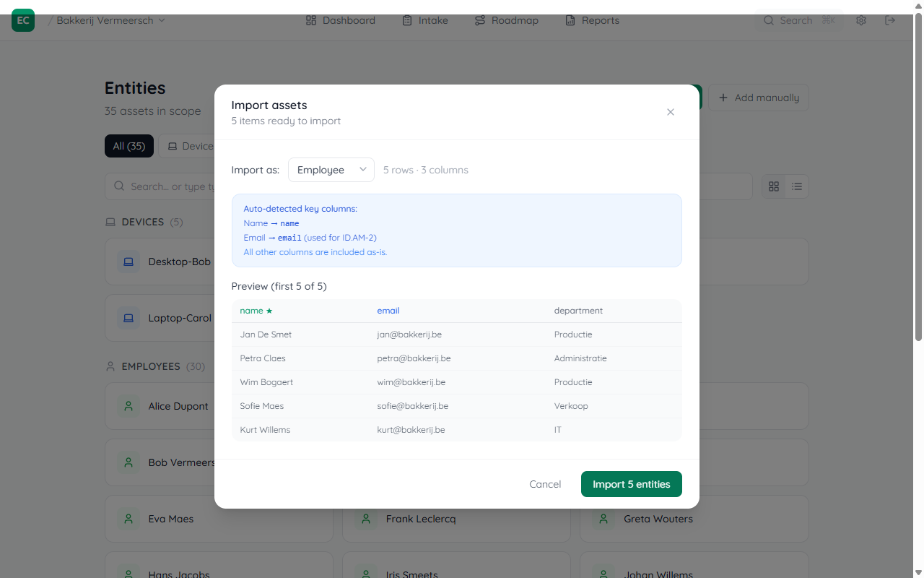
Task: Click the laptop icon on the Desktop-Bob card
Action: (x=128, y=262)
